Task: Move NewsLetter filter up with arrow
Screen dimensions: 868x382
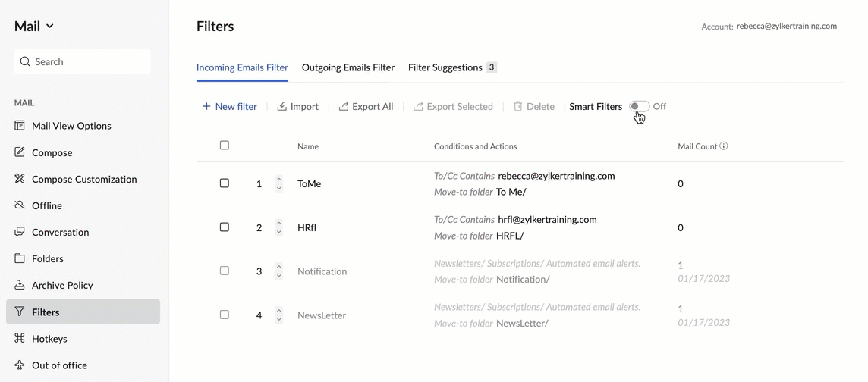Action: [x=279, y=311]
